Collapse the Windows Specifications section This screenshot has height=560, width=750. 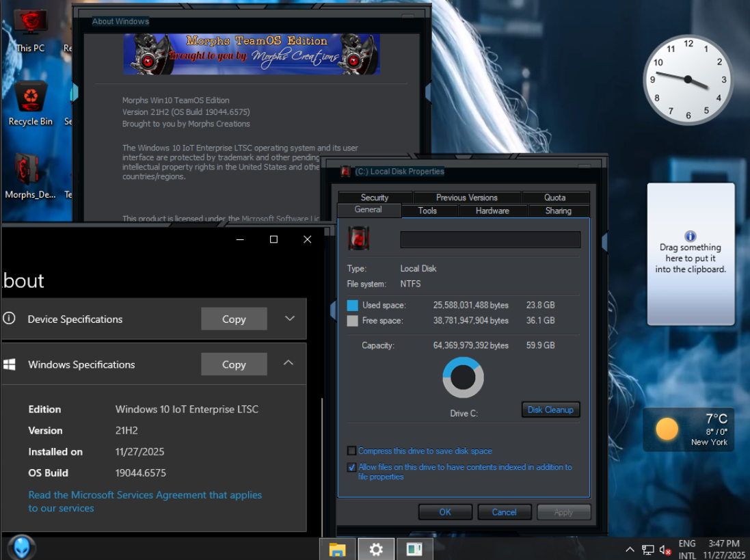tap(289, 363)
